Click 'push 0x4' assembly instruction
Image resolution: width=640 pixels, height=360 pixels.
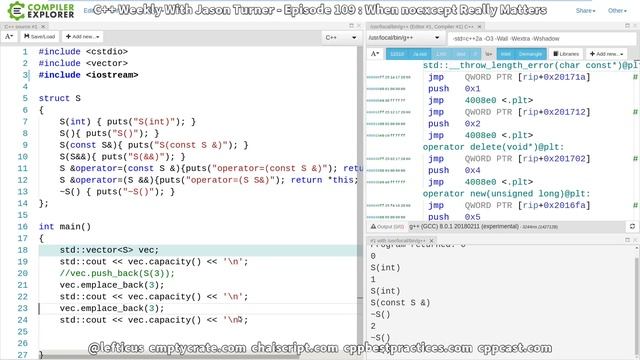(x=454, y=171)
